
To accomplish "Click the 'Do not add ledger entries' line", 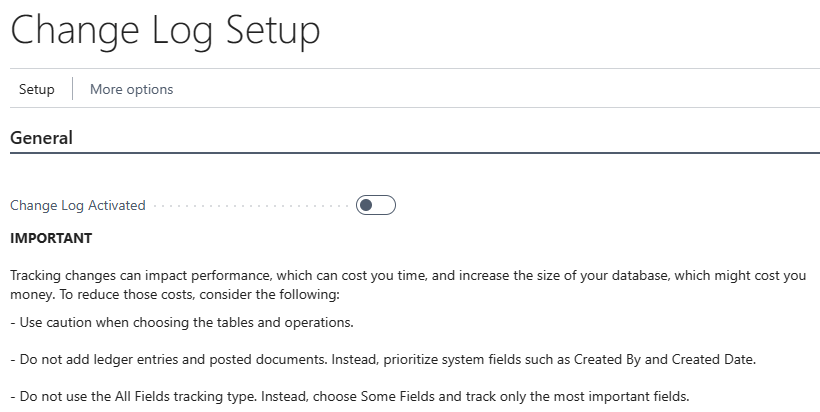I will point(378,359).
